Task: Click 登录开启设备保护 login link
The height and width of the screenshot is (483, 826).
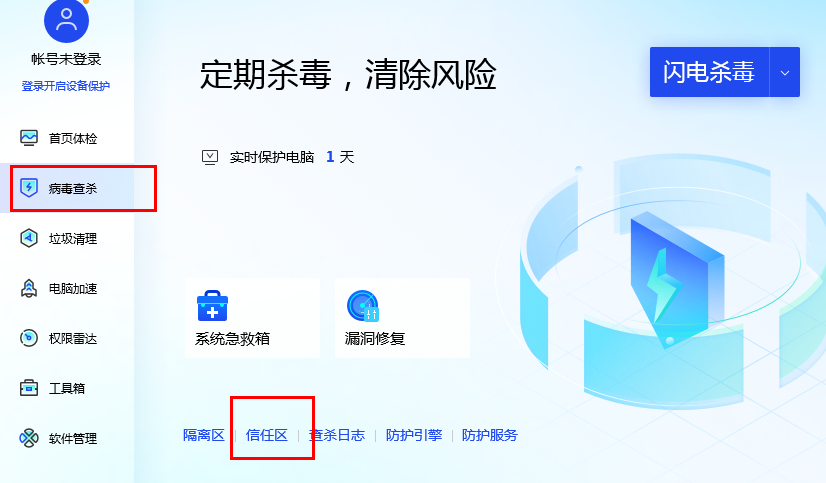Action: (66, 86)
